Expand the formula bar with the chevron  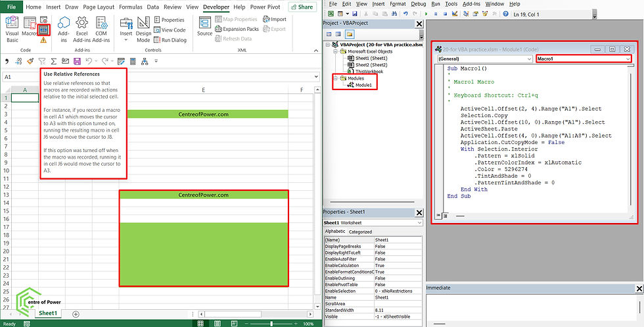point(316,77)
